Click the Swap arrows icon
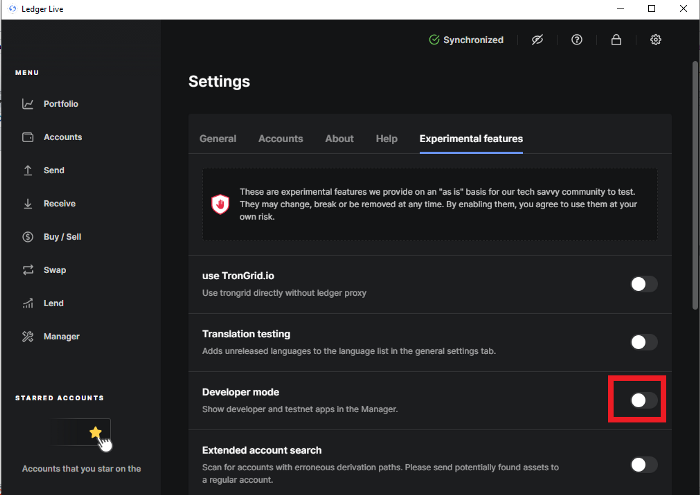 [x=28, y=270]
